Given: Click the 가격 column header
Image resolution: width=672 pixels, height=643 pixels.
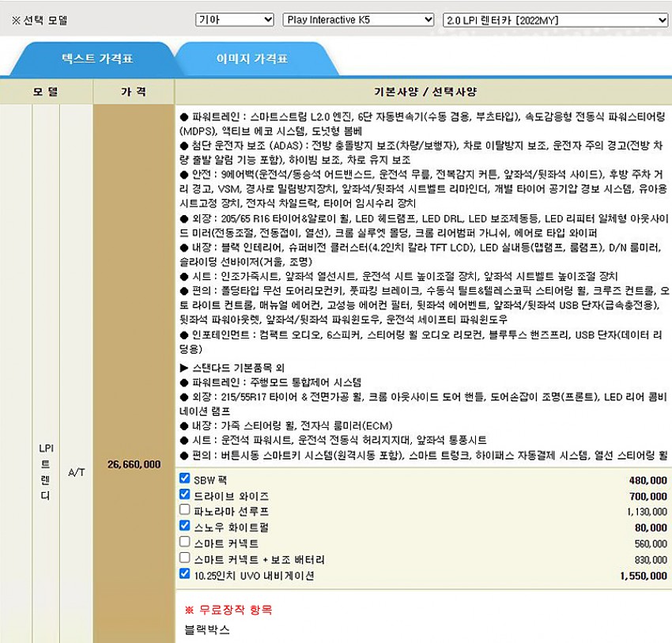Looking at the screenshot, I should [134, 92].
